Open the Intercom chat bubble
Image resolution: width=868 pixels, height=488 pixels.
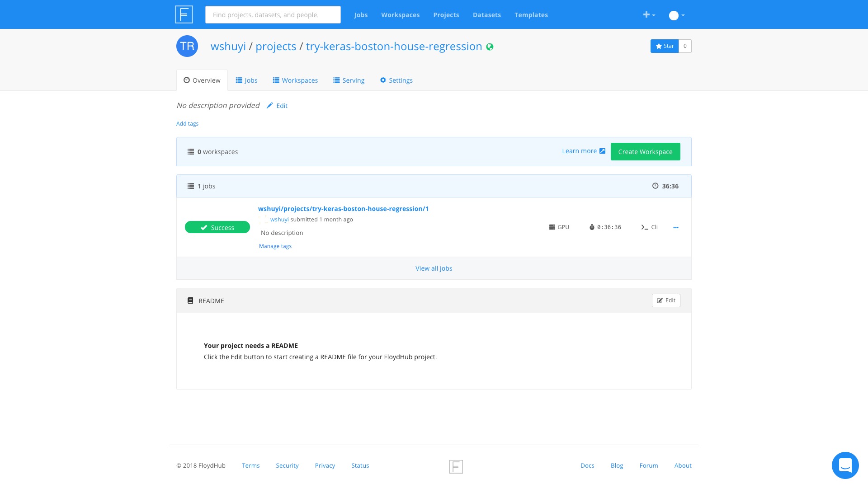click(845, 465)
